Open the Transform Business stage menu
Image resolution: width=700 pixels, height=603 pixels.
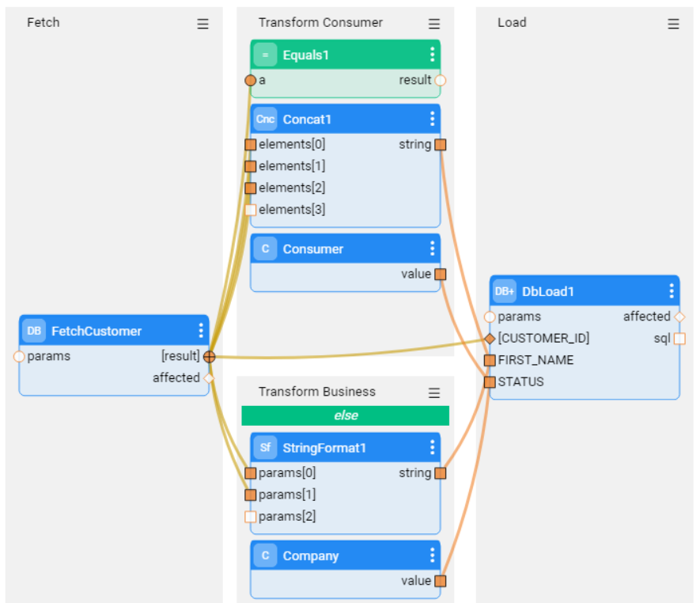click(434, 393)
